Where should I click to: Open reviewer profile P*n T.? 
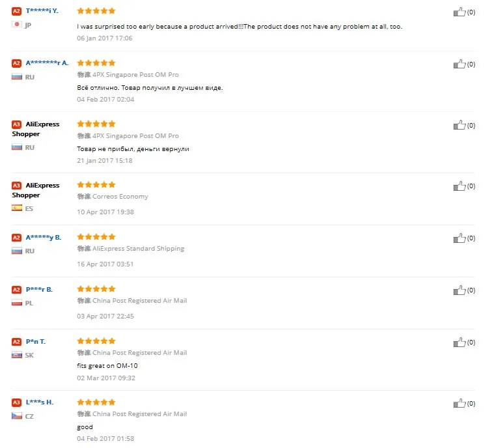[35, 341]
